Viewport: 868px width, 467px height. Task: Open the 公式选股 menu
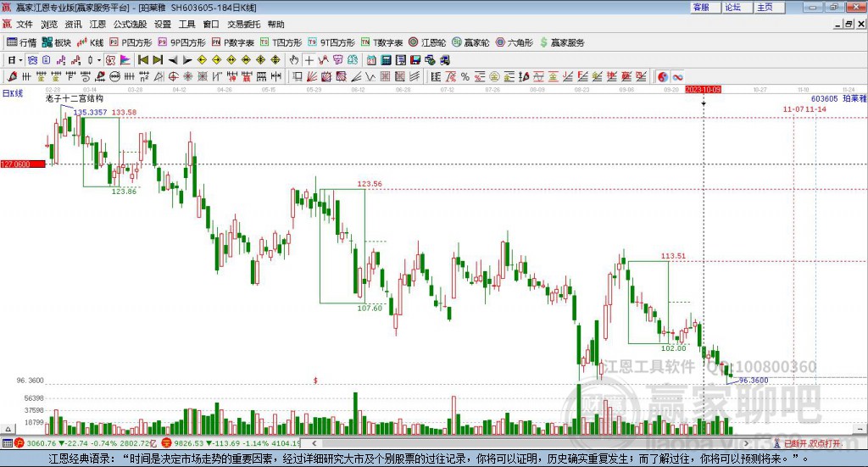click(x=130, y=25)
